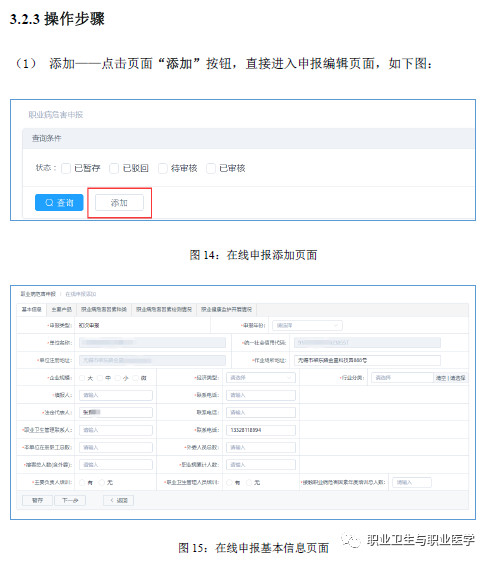This screenshot has width=490, height=562.
Task: Select the 大 enterprise size radio
Action: (82, 378)
